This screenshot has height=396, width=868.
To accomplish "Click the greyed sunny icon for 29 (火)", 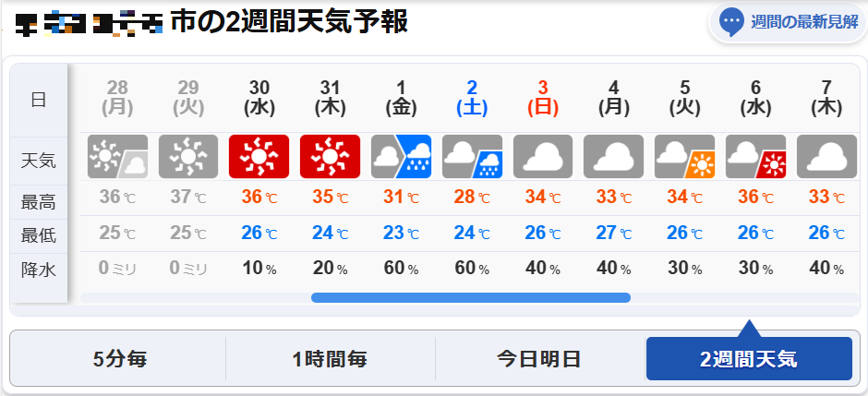I will [188, 157].
